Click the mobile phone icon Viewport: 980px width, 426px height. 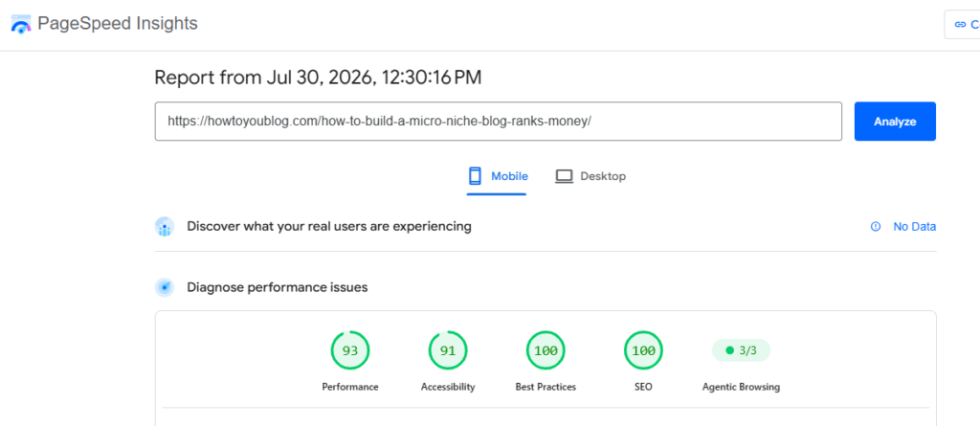pos(475,176)
